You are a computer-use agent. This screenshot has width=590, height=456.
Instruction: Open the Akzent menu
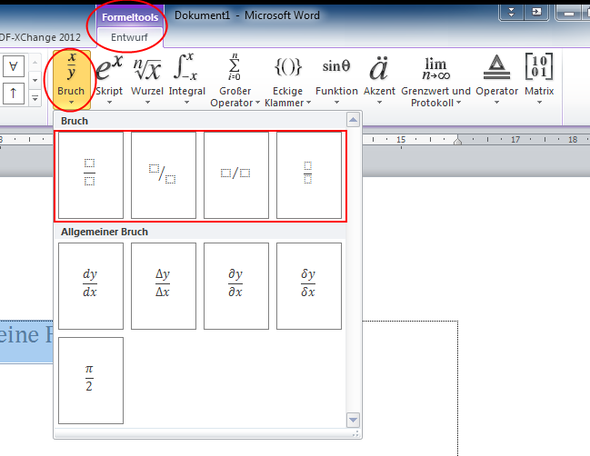pos(379,79)
